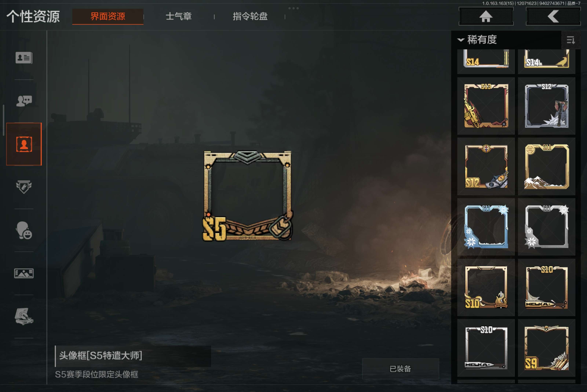Go to the home screen icon
The image size is (587, 392).
coord(486,16)
